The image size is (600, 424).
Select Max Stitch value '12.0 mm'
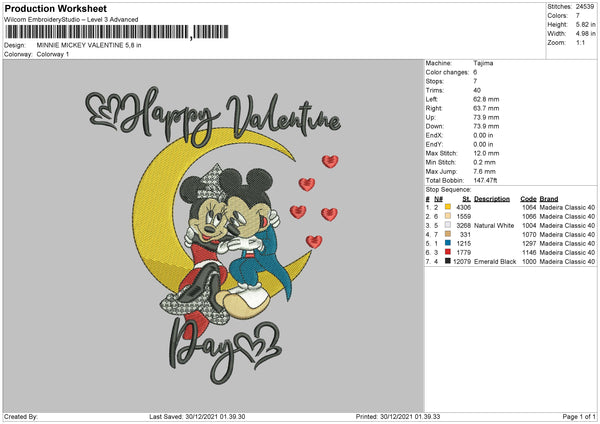486,153
